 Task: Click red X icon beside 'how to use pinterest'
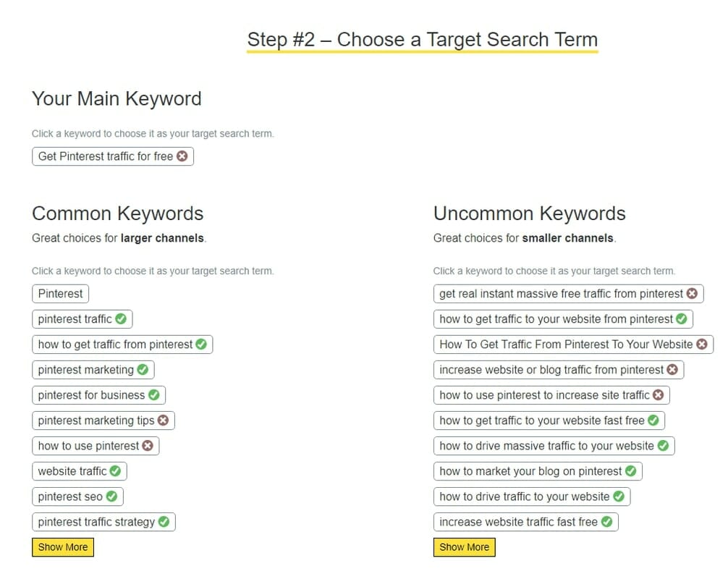click(148, 446)
